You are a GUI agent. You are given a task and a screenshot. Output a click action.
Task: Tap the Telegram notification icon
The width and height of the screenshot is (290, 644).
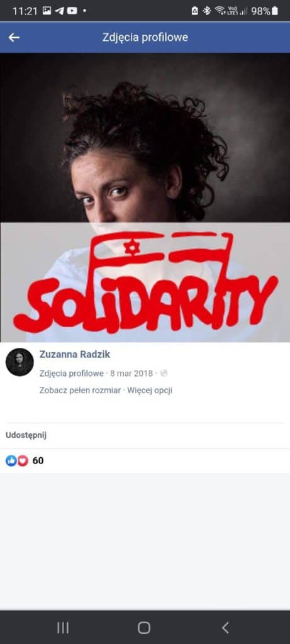(x=60, y=11)
